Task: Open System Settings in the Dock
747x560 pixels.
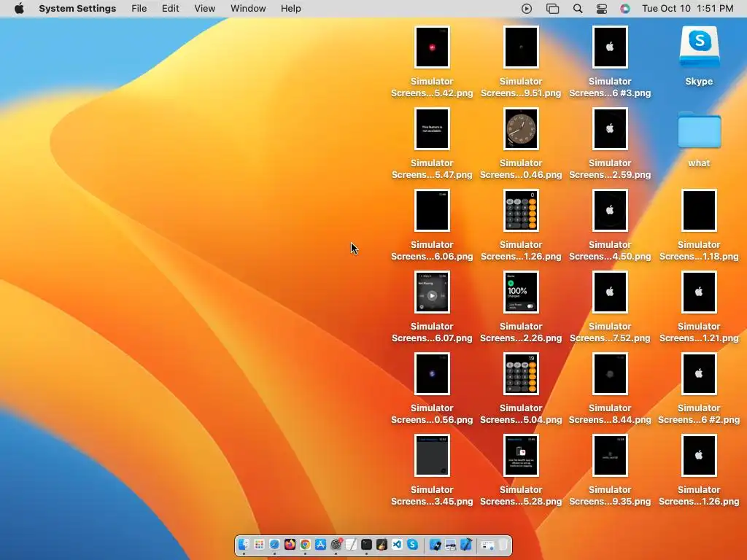Action: [x=336, y=544]
